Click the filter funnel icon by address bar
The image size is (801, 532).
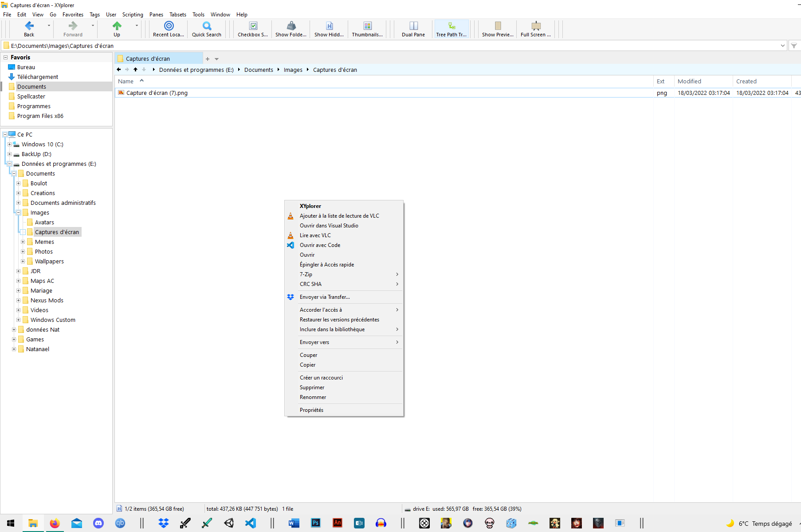pyautogui.click(x=794, y=46)
